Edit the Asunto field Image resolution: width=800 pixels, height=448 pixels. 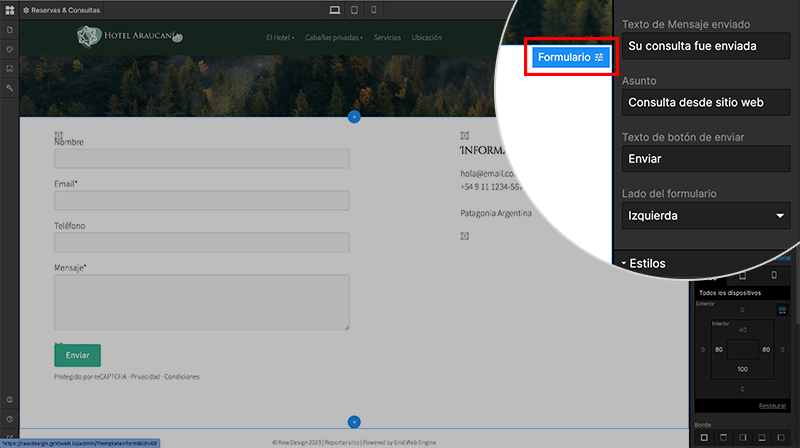click(706, 103)
